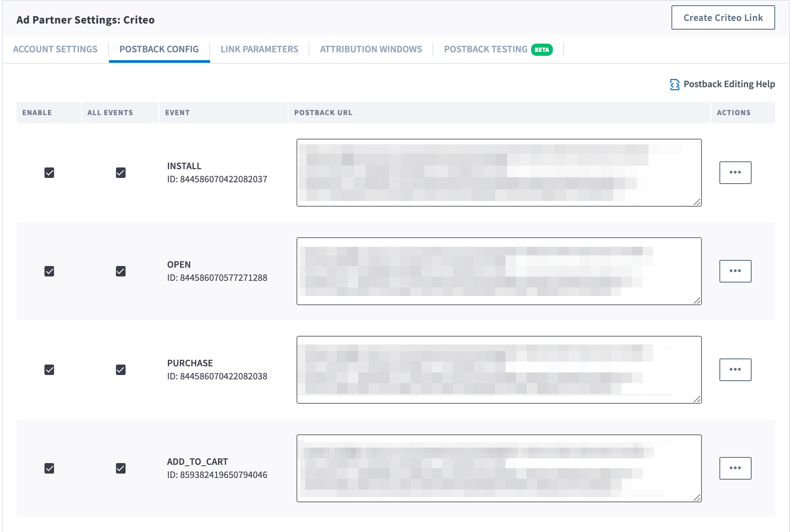790x532 pixels.
Task: Click the ID 844586070422082038 text
Action: click(217, 376)
